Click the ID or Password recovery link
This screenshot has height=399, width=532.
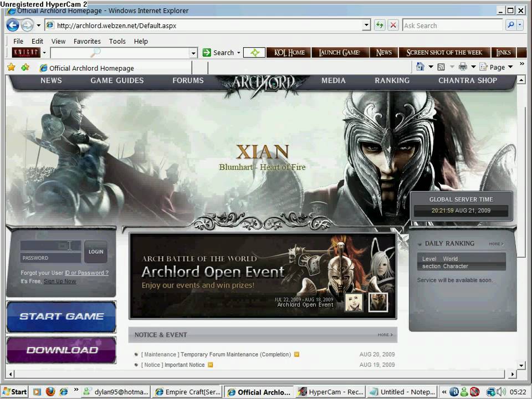tap(87, 273)
